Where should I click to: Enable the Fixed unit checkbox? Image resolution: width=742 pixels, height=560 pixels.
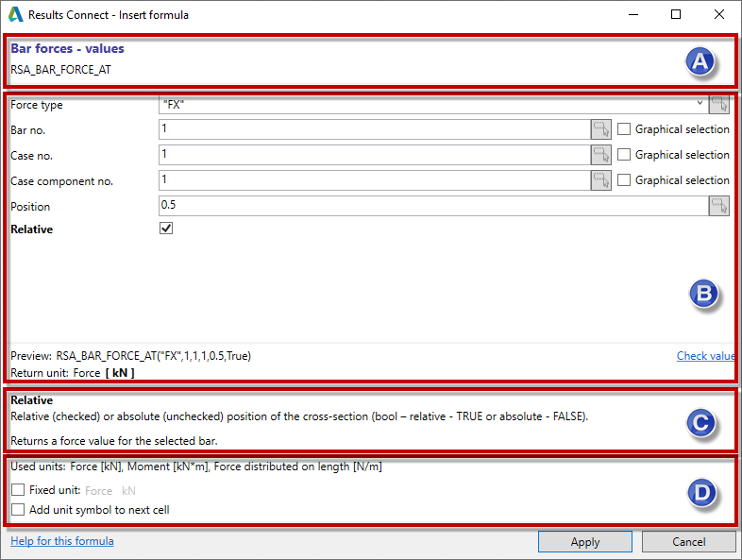coord(18,489)
